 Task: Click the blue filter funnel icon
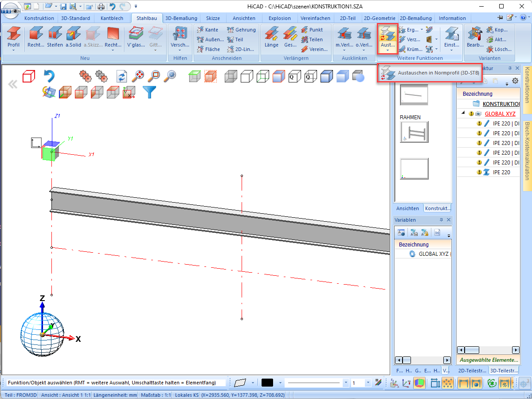[149, 92]
